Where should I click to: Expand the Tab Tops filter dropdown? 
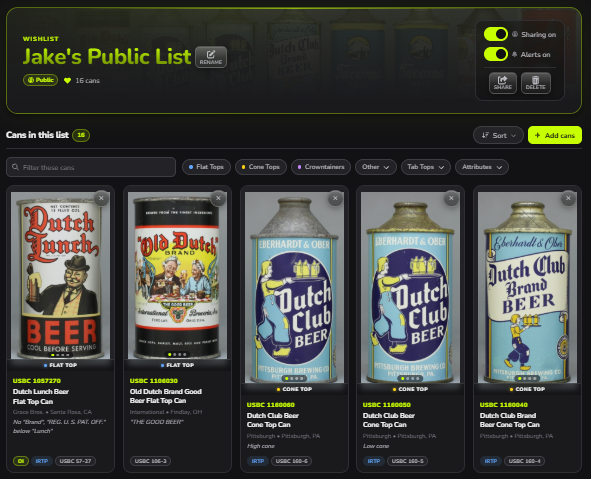[x=426, y=167]
